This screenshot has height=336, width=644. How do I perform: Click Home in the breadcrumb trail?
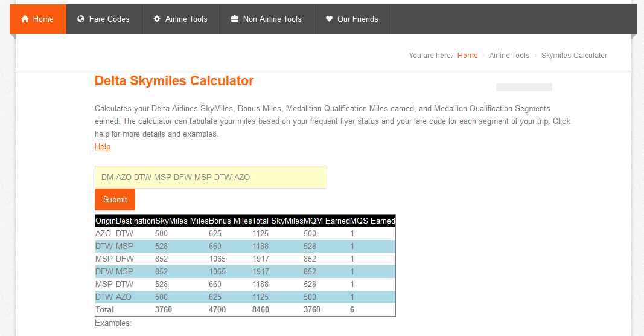click(x=467, y=56)
